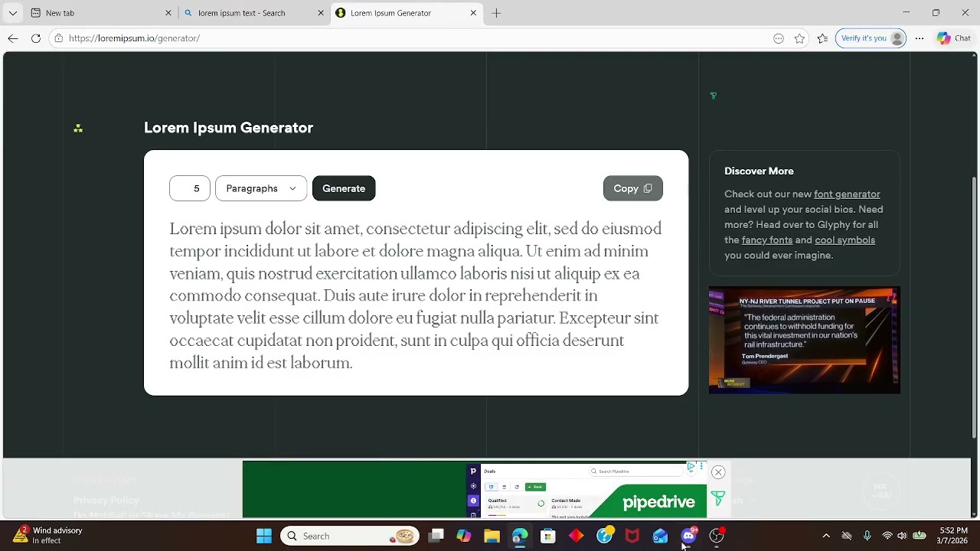Click the page vertical scrollbar

[974, 306]
